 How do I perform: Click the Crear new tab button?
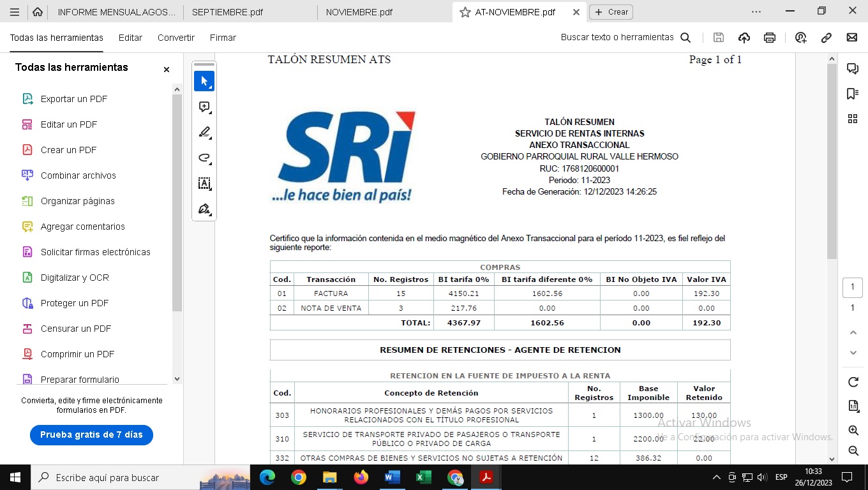(x=611, y=12)
